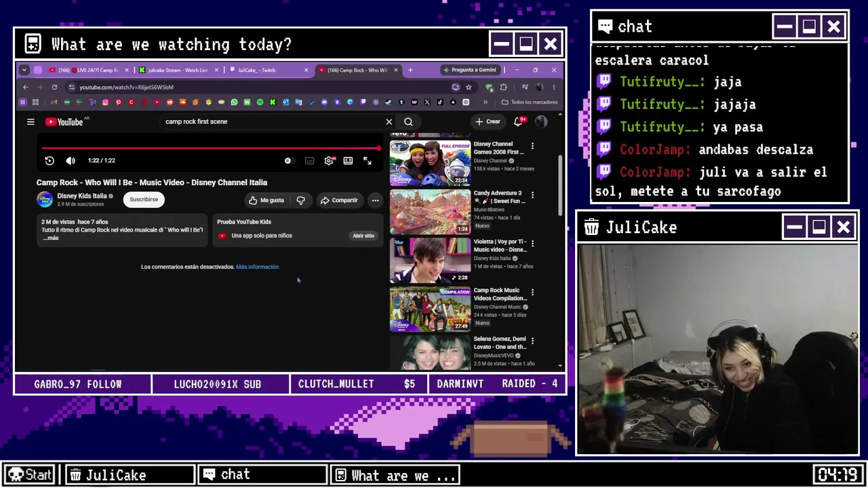Open the TikTok bookmark
Screen dimensions: 868x488
point(440,102)
